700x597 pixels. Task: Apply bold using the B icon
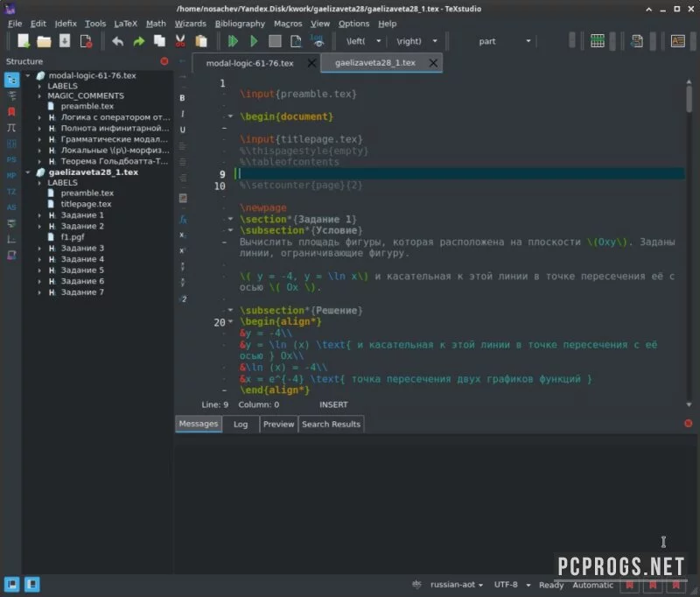[x=182, y=98]
